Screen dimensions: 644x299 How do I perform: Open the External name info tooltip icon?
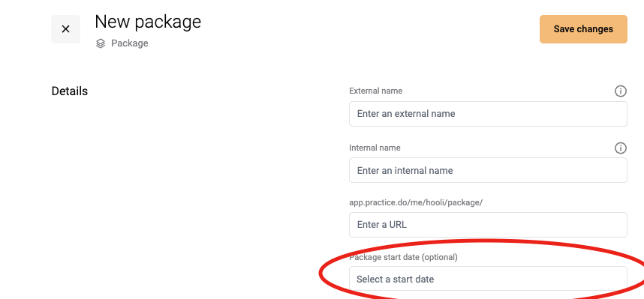[621, 91]
